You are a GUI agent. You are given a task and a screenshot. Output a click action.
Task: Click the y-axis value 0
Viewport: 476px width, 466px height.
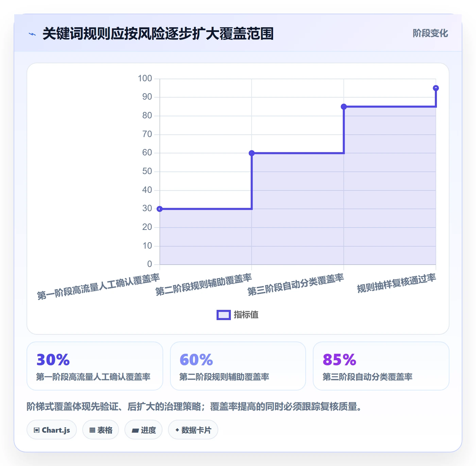150,264
